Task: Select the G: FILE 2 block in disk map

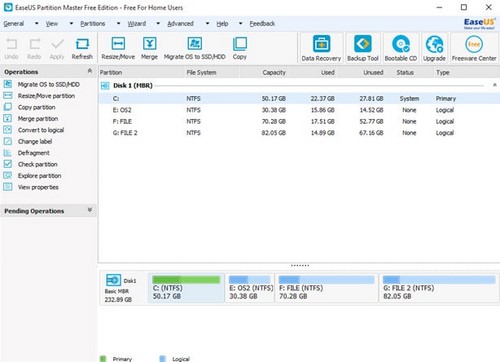Action: 439,288
